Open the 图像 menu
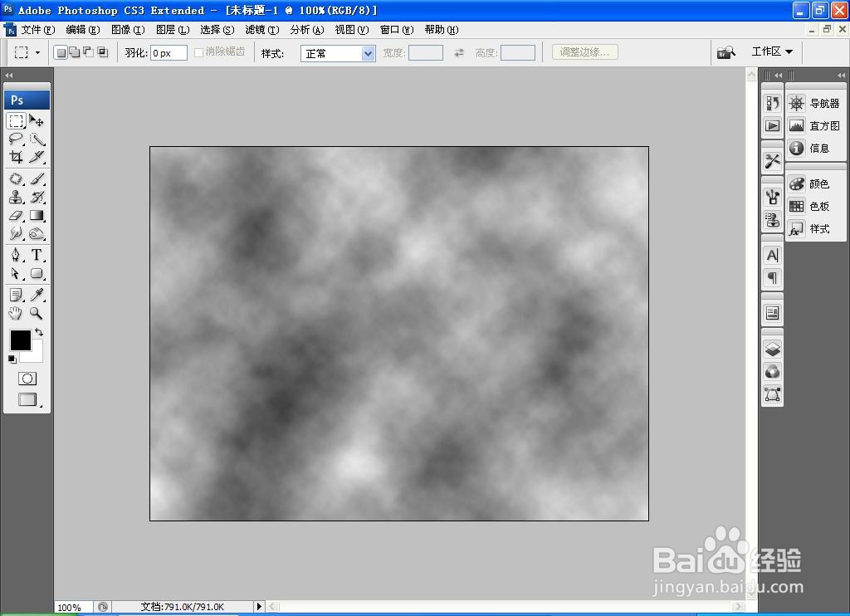 128,30
